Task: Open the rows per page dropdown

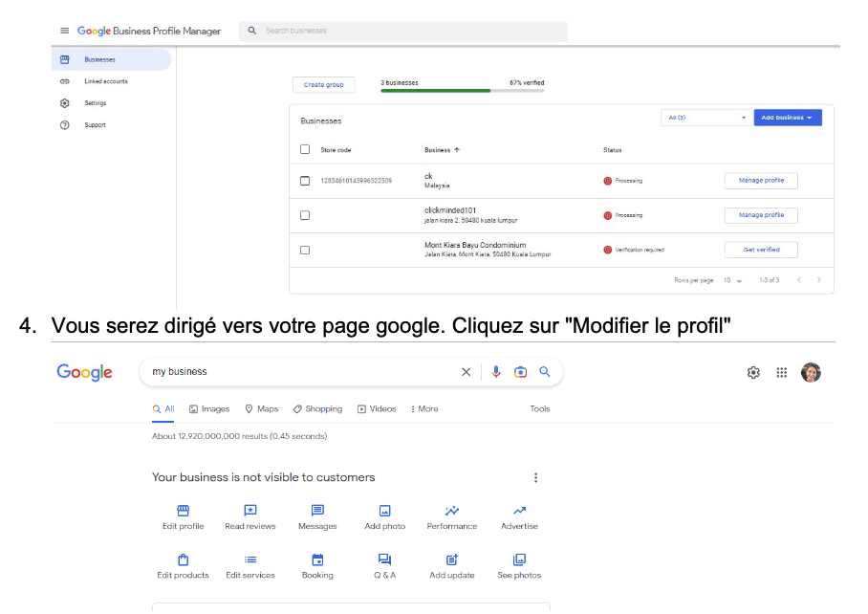Action: click(732, 280)
